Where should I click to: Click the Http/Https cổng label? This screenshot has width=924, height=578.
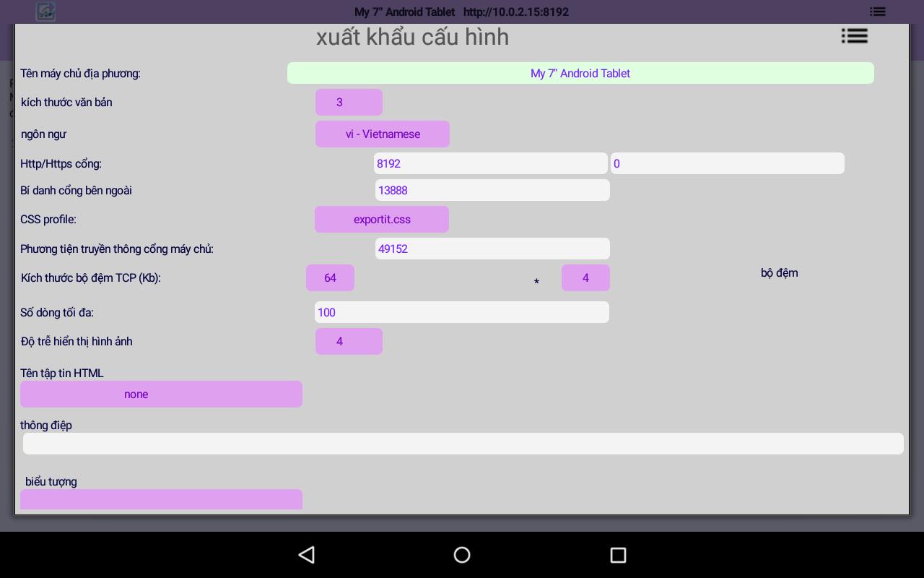coord(61,163)
